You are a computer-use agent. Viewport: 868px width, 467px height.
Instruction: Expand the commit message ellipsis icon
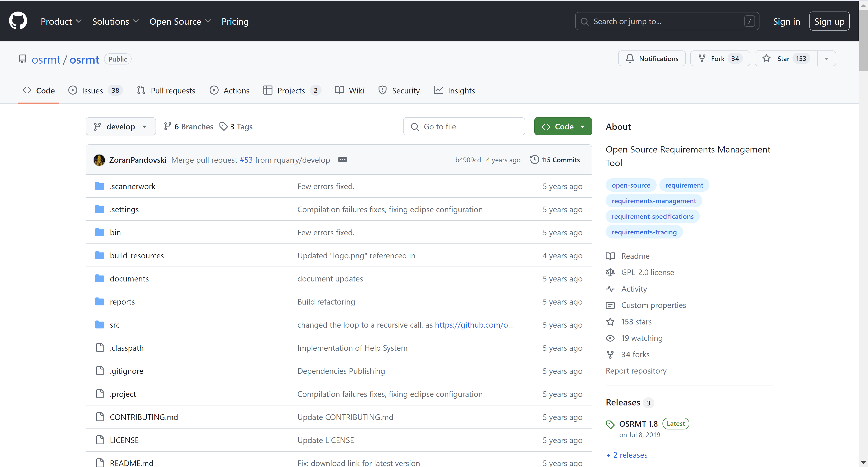point(342,160)
